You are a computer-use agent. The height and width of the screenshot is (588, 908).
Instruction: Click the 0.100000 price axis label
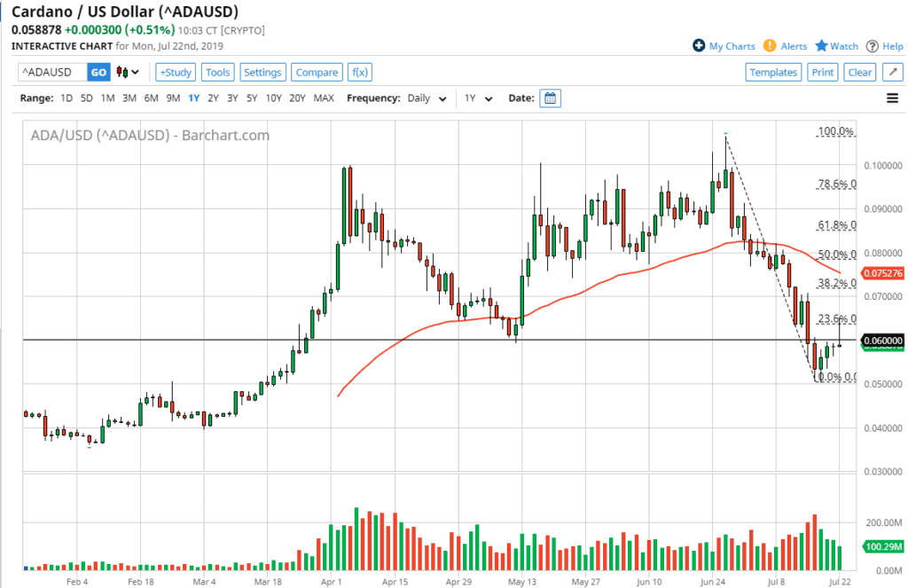tap(883, 166)
